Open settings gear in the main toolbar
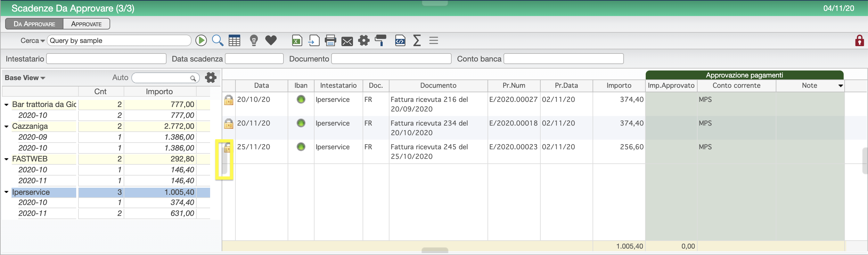The width and height of the screenshot is (868, 255). point(364,40)
